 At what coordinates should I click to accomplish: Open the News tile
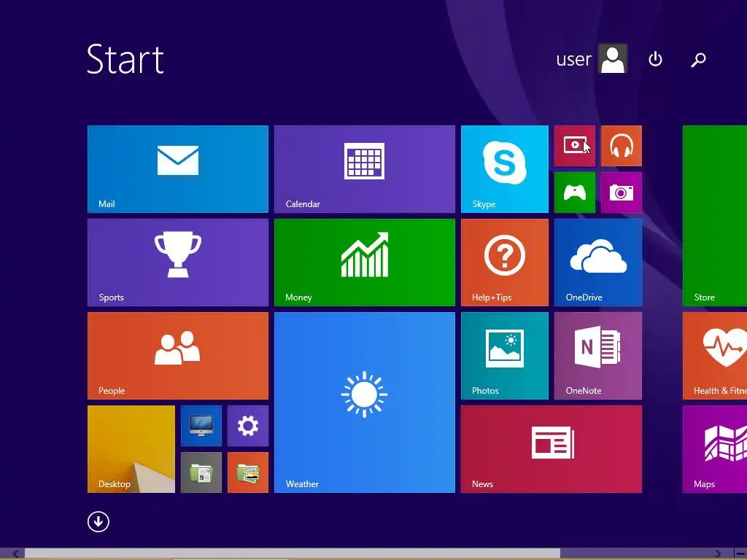551,449
